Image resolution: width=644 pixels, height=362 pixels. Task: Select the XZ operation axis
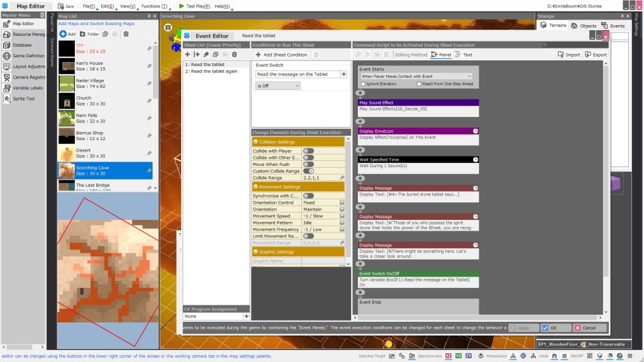(x=448, y=356)
